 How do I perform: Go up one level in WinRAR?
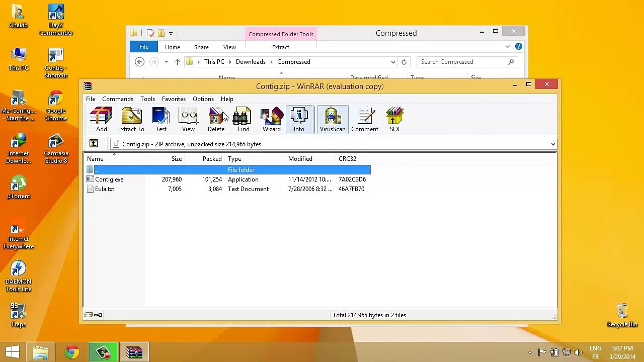[x=94, y=144]
